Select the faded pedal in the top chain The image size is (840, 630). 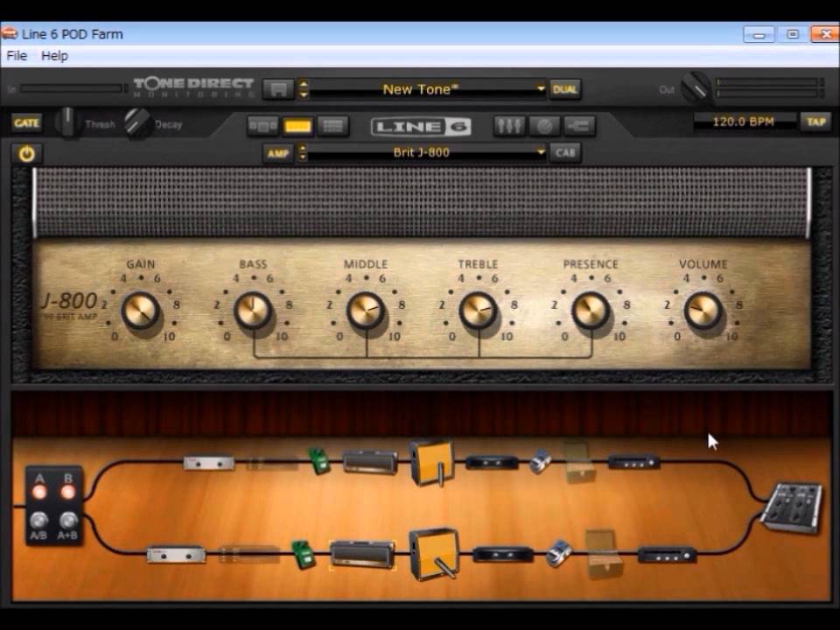[x=271, y=464]
